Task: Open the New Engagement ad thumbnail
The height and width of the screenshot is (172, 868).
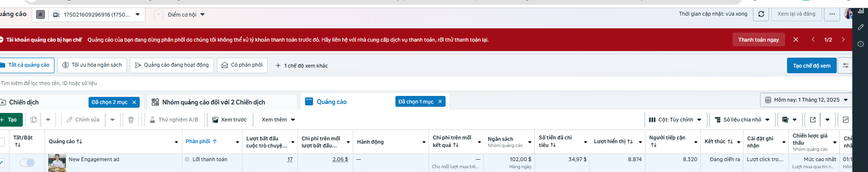Action: coord(57,163)
